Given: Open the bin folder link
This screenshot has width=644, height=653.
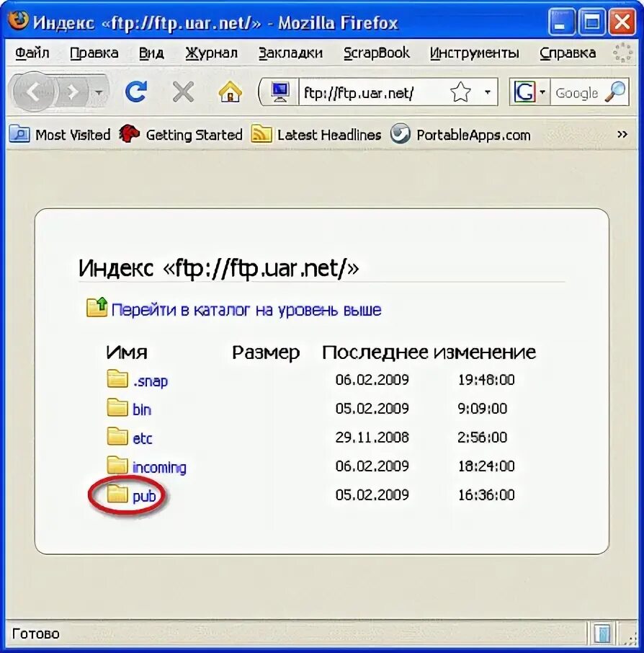Looking at the screenshot, I should pyautogui.click(x=141, y=409).
